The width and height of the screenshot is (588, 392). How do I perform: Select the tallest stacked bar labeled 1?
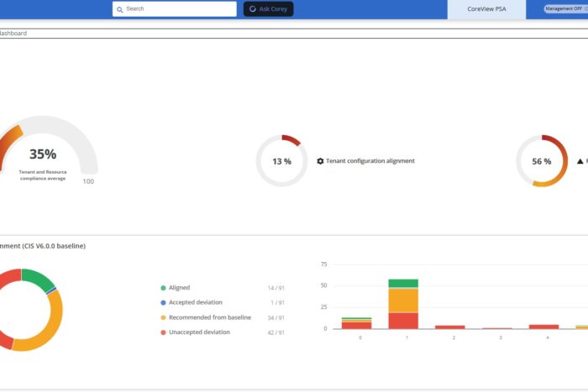(403, 304)
